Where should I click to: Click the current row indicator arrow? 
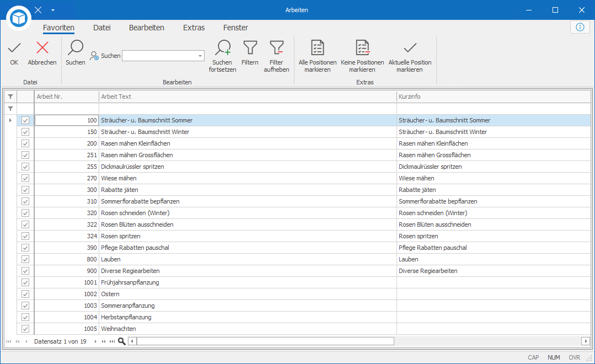[10, 120]
